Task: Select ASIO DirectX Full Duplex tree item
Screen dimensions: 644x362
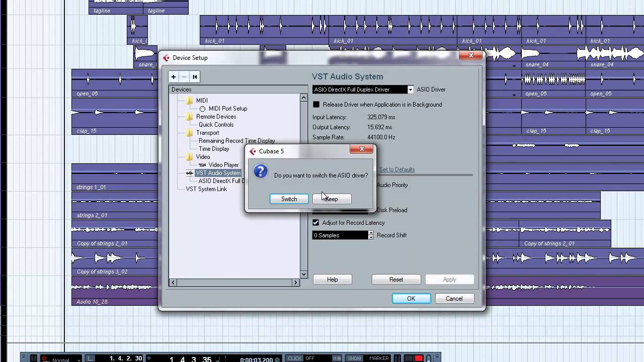Action: tap(221, 181)
